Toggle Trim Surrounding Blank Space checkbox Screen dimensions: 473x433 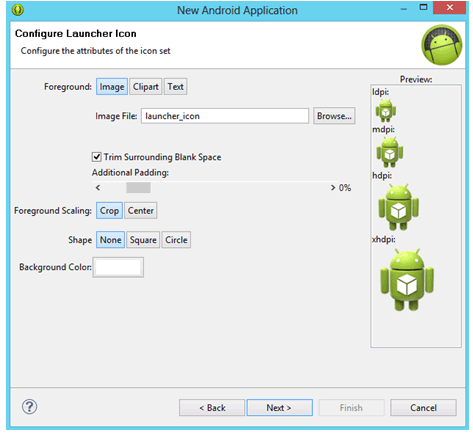point(96,157)
